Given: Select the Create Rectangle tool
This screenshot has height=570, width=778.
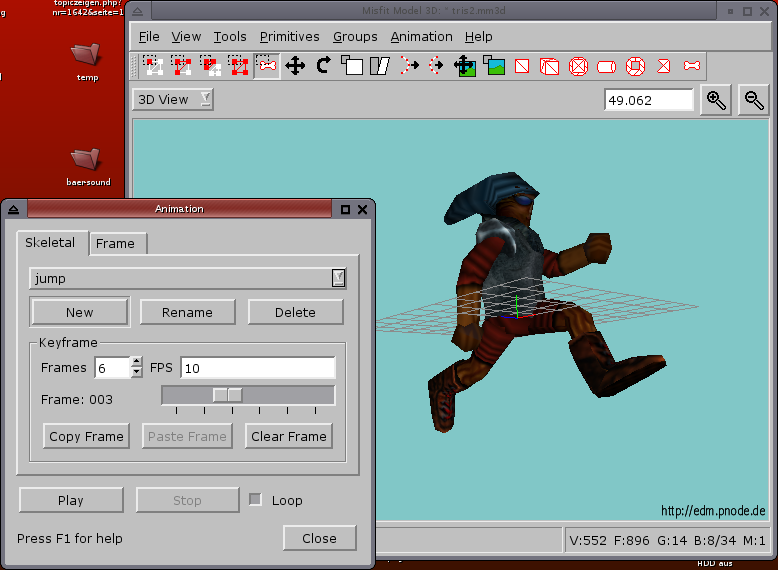Looking at the screenshot, I should point(522,65).
